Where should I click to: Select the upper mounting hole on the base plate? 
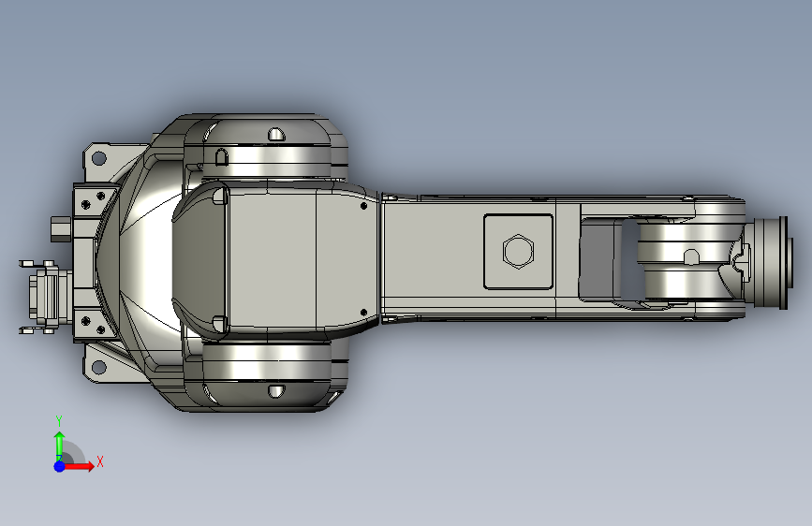click(x=98, y=158)
